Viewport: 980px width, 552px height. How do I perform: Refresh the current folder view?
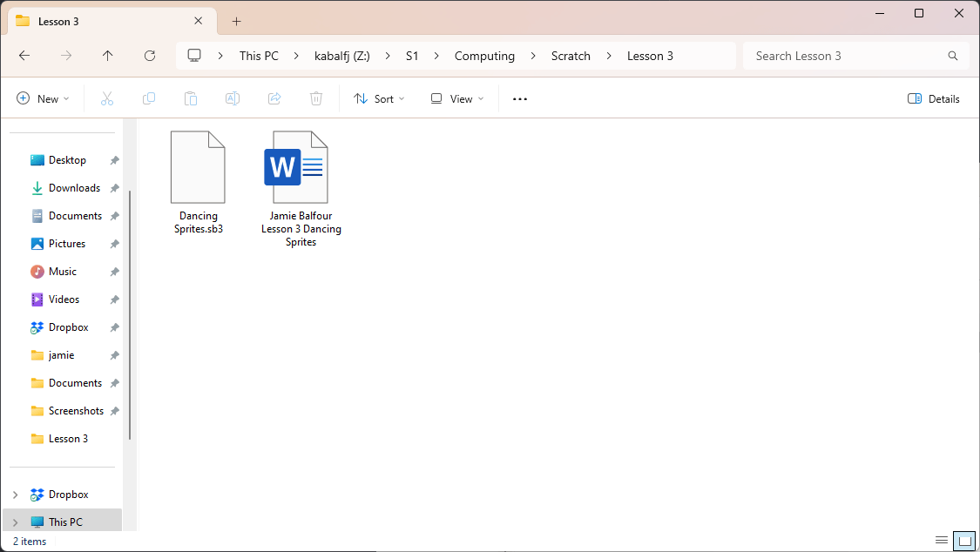click(x=150, y=56)
